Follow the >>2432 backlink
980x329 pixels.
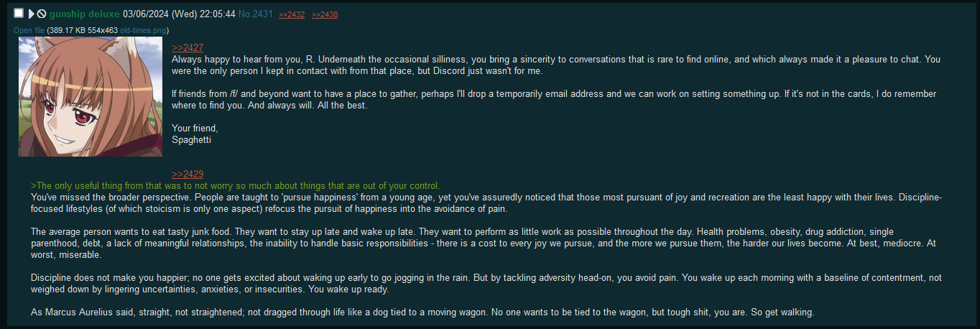(x=292, y=14)
